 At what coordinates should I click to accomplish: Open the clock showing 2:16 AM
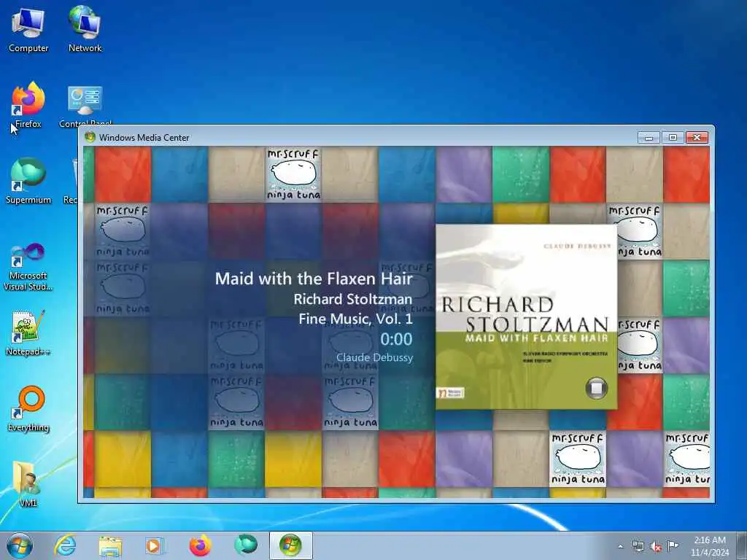(710, 546)
